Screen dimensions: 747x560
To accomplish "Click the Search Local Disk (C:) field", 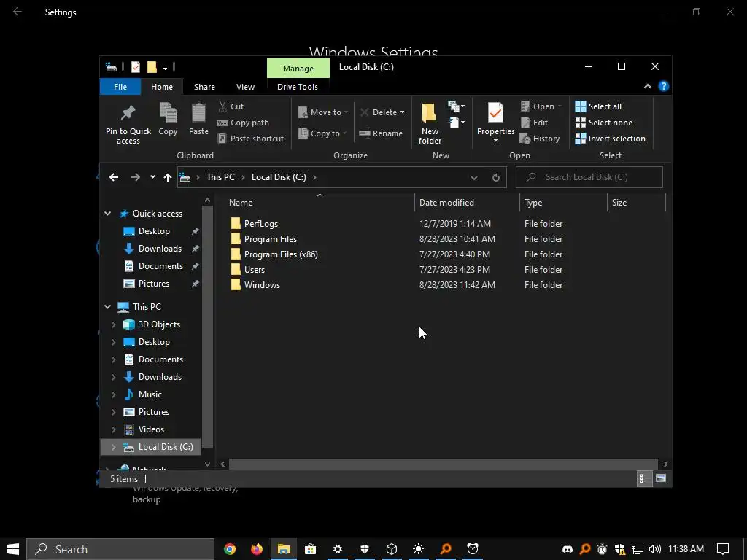I will pyautogui.click(x=589, y=177).
